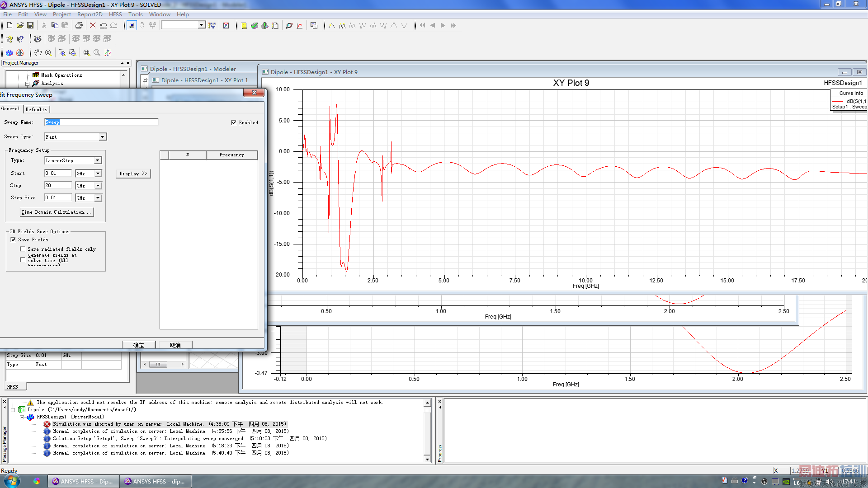The height and width of the screenshot is (488, 868).
Task: Click the Display >> button
Action: click(x=133, y=174)
